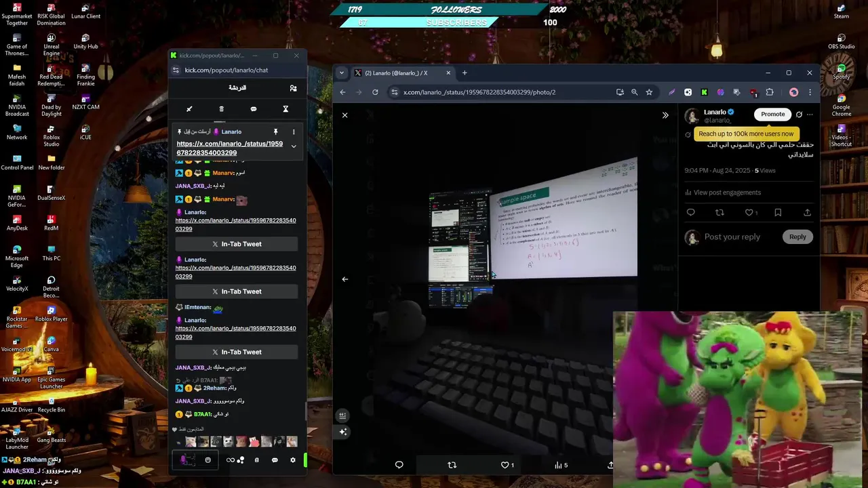The height and width of the screenshot is (488, 868).
Task: Open the post's more options ellipsis
Action: pyautogui.click(x=809, y=115)
